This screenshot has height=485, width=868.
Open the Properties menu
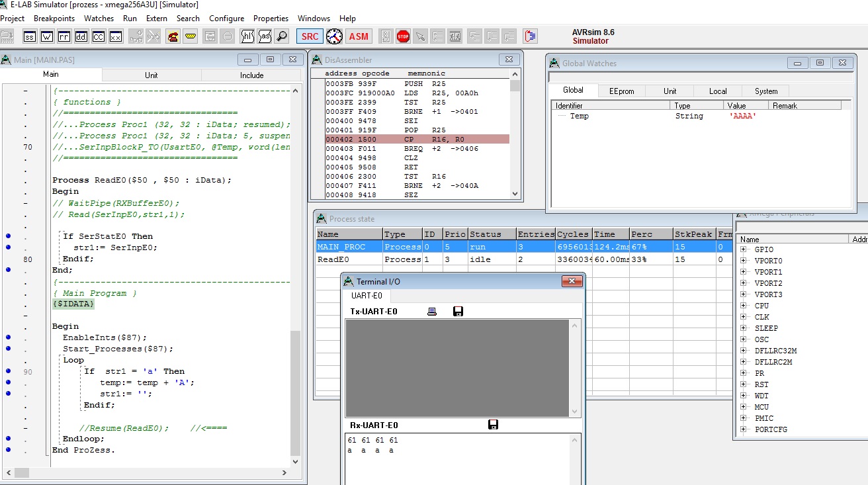coord(271,19)
